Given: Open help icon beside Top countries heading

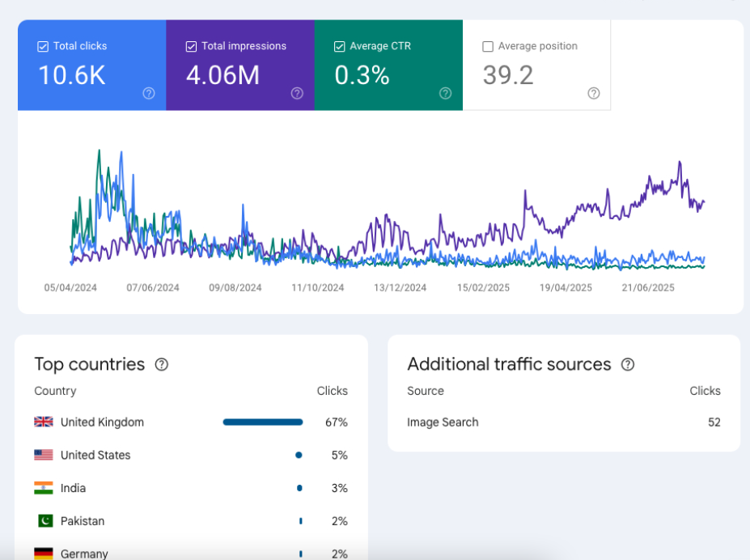Looking at the screenshot, I should point(162,364).
